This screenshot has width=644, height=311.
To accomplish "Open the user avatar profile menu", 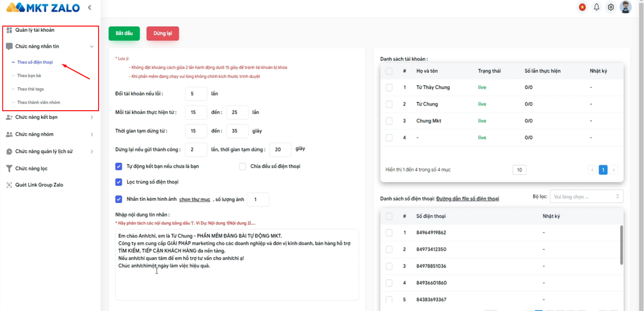I will point(625,7).
